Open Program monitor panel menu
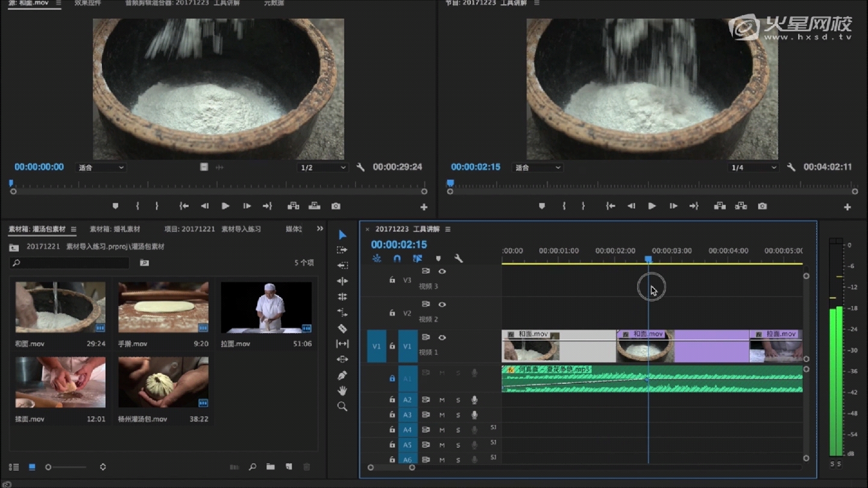This screenshot has width=868, height=488. coord(536,3)
